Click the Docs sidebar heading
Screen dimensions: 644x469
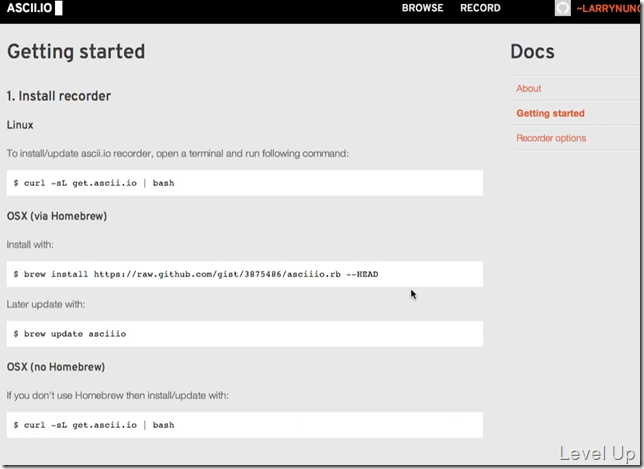click(x=532, y=52)
